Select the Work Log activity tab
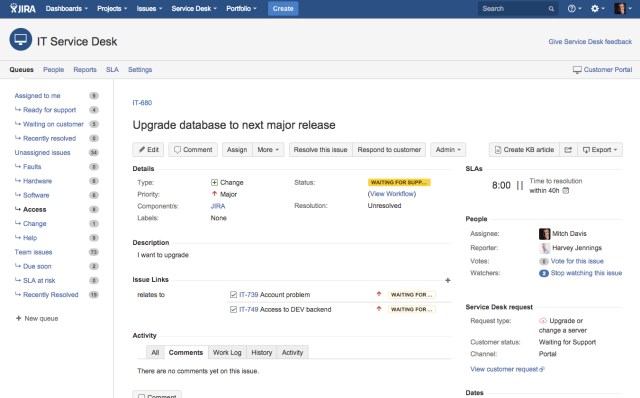The height and width of the screenshot is (398, 640). coord(227,353)
